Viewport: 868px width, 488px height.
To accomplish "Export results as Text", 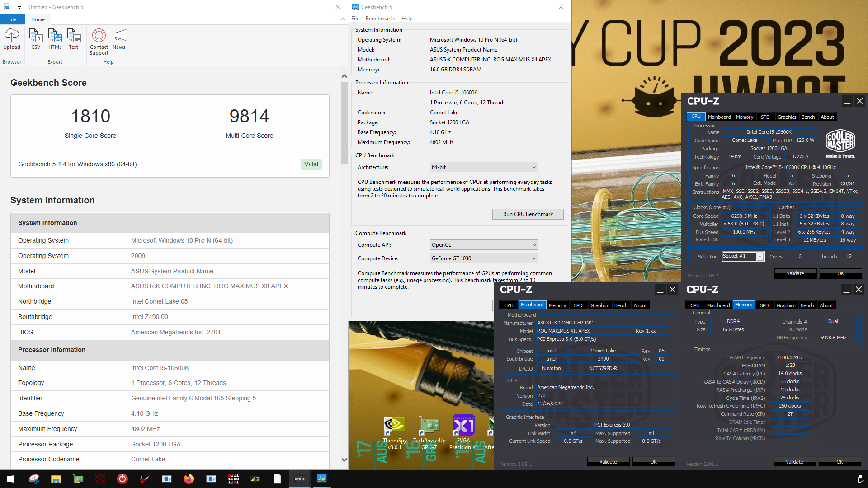I will (73, 38).
